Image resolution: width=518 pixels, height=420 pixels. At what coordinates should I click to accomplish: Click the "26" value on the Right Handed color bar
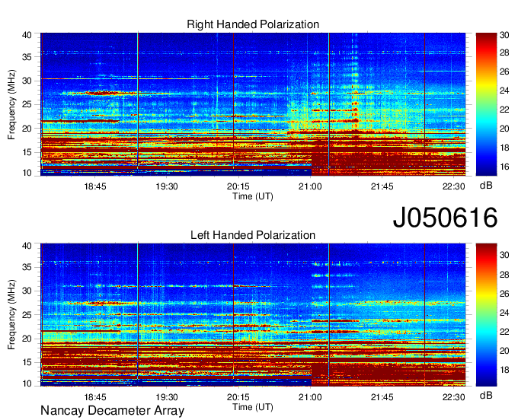(x=504, y=72)
